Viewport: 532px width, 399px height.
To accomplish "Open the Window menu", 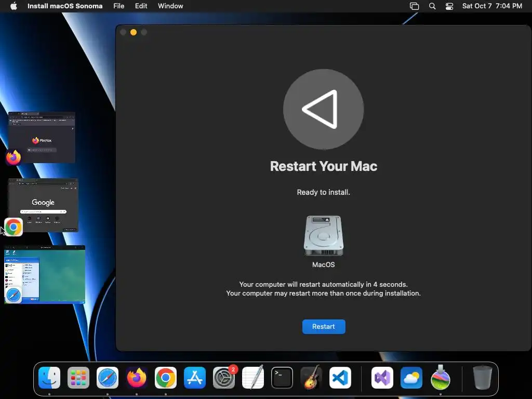I will point(170,6).
